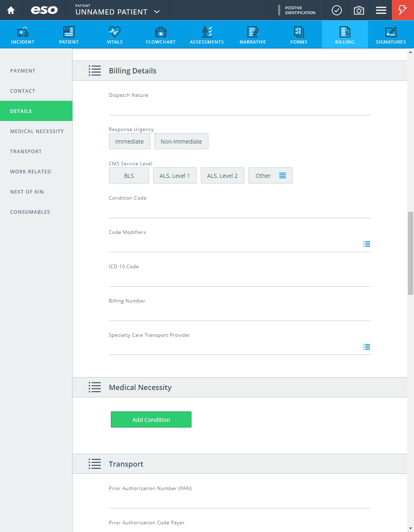Choose BLS service level
Viewport: 414px width, 532px height.
tap(129, 175)
